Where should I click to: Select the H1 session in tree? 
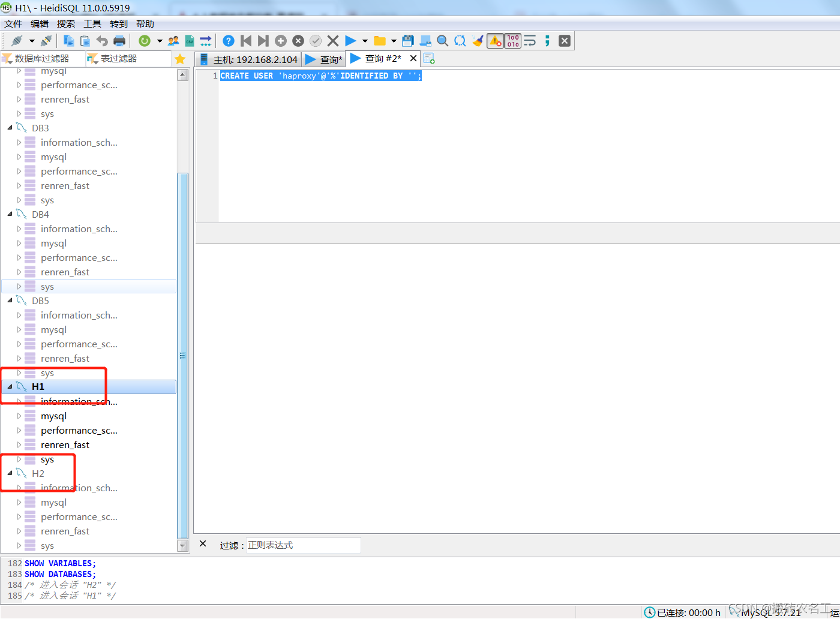(x=89, y=387)
